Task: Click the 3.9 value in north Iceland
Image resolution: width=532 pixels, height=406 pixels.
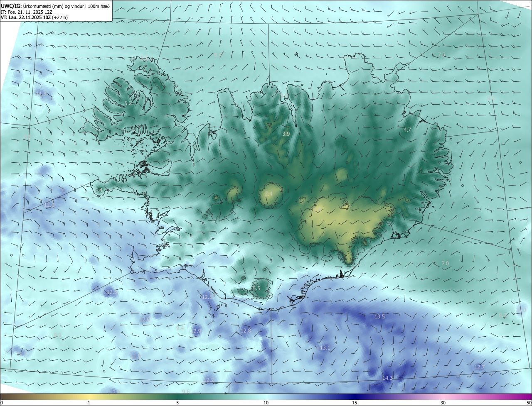Action: coord(286,134)
